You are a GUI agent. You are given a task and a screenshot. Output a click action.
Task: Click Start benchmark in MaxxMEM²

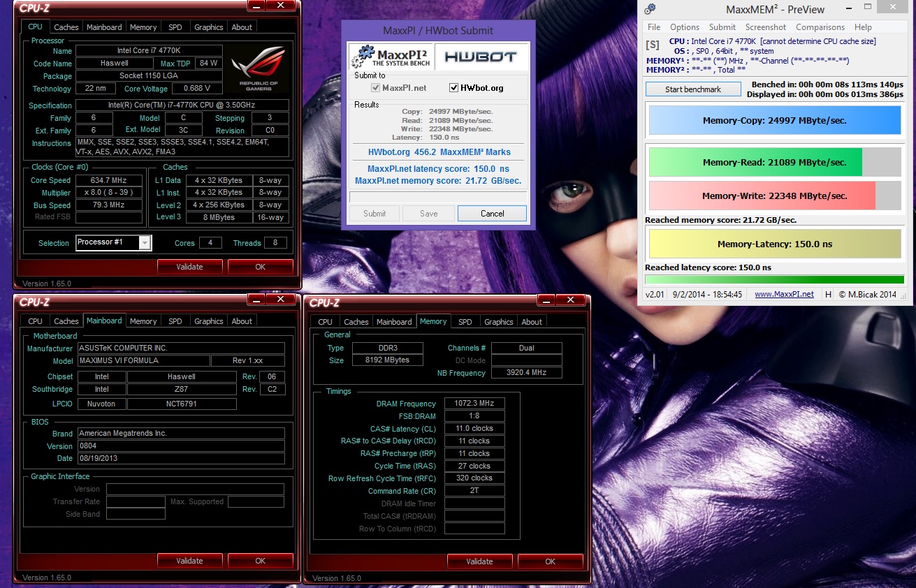tap(693, 89)
